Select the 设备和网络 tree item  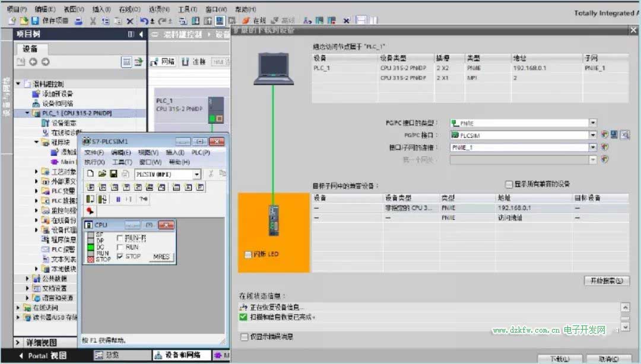click(x=53, y=103)
